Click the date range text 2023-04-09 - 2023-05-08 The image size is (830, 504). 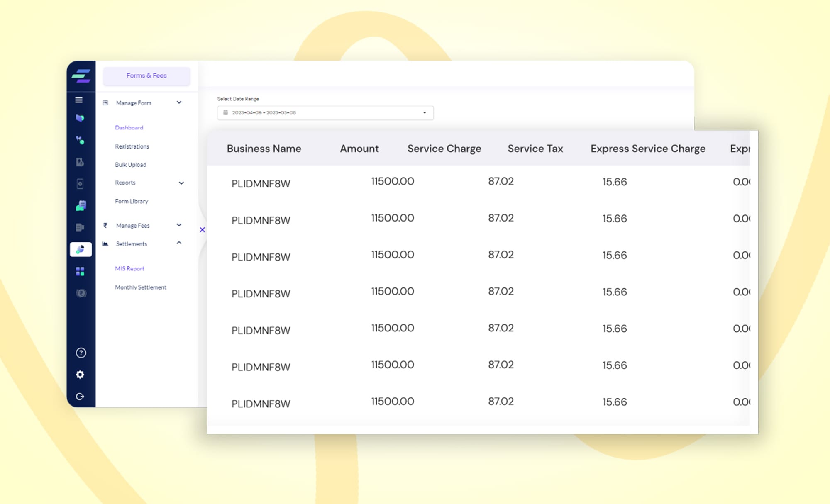click(264, 112)
